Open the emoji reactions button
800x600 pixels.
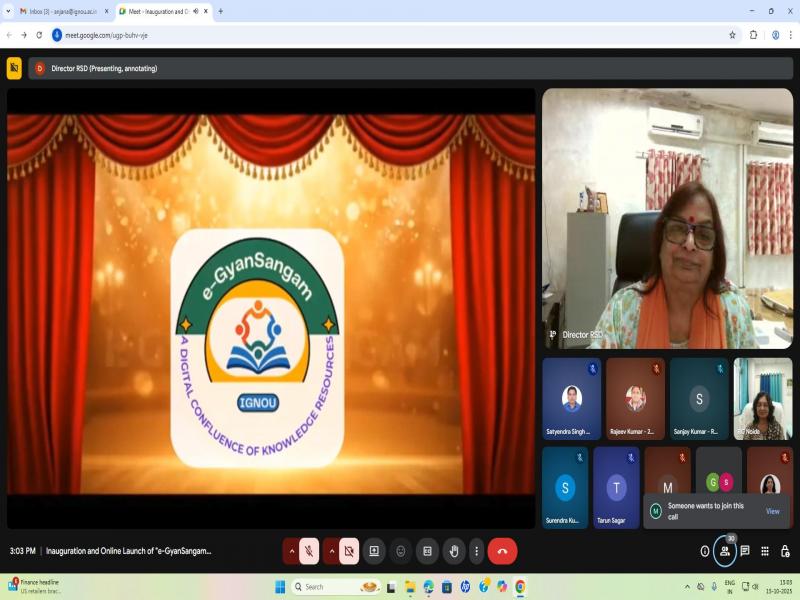tap(401, 551)
